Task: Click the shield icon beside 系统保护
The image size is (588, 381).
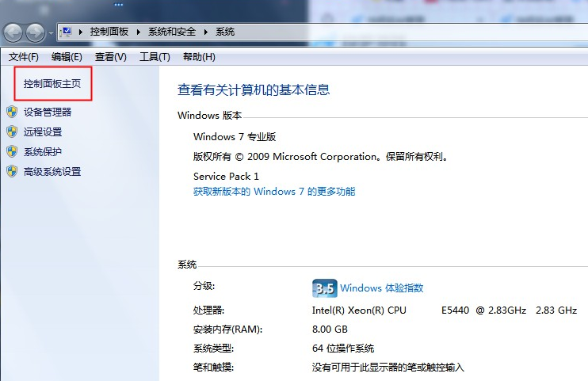Action: tap(12, 152)
